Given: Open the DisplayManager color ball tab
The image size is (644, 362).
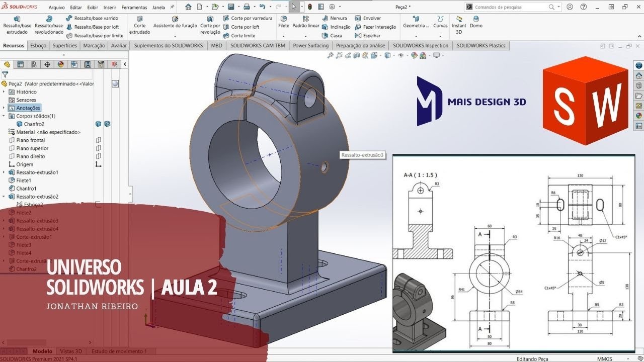Looking at the screenshot, I should 60,64.
